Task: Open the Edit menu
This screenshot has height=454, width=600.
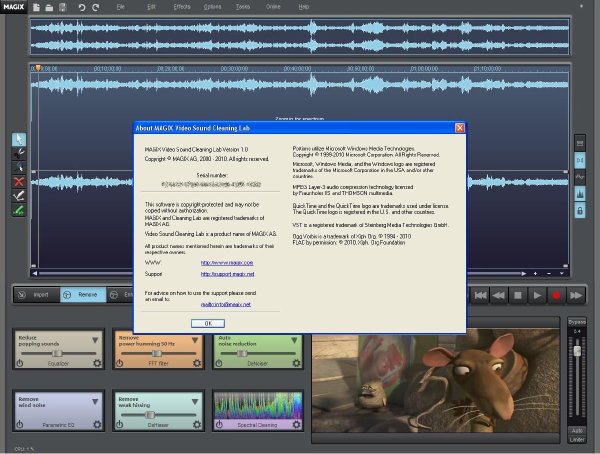Action: pyautogui.click(x=151, y=7)
